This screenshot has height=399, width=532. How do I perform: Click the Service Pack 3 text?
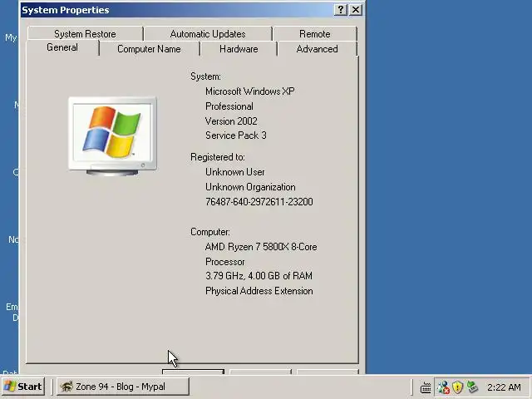pyautogui.click(x=236, y=135)
